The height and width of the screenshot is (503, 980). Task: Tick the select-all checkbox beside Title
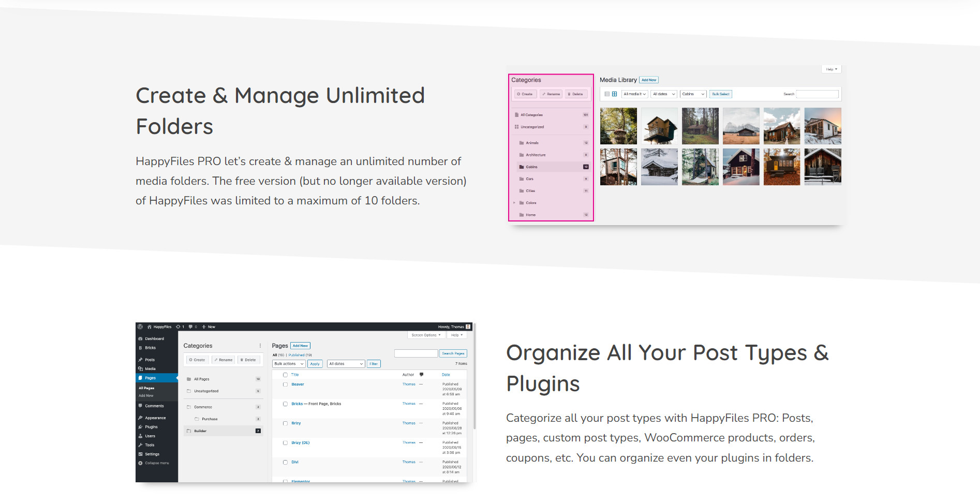(285, 375)
